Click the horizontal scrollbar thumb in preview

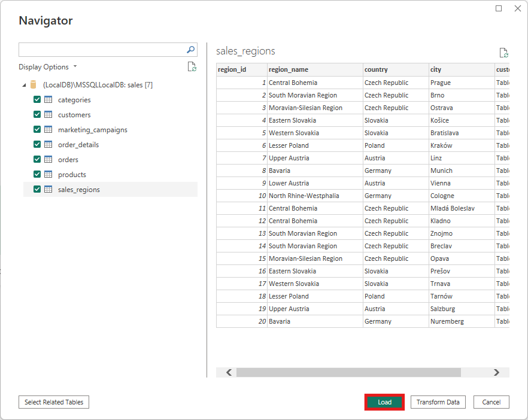point(348,373)
